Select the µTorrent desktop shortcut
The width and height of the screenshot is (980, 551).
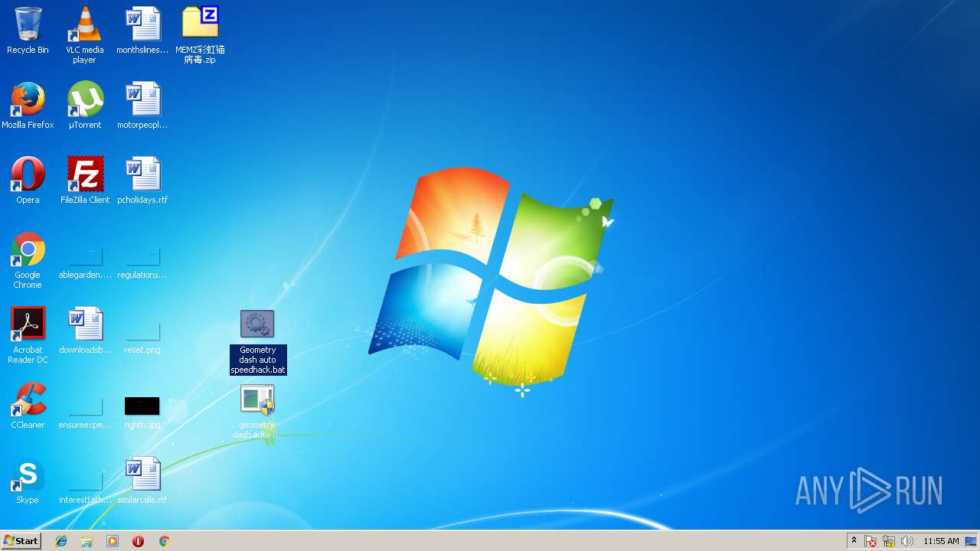(x=85, y=99)
